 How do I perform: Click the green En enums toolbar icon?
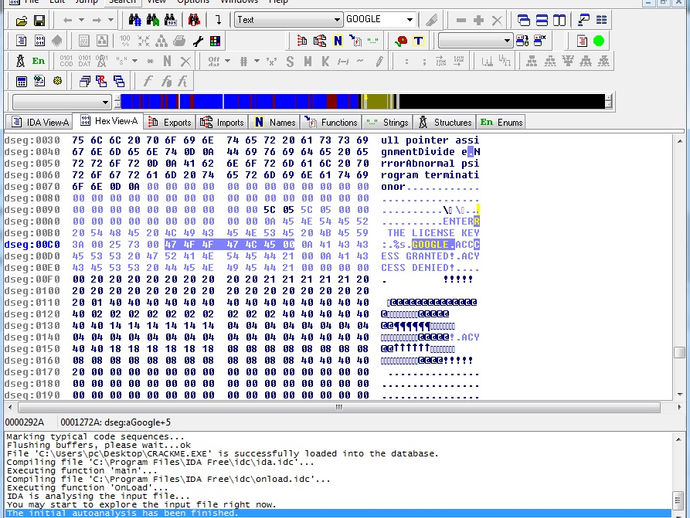[x=38, y=61]
